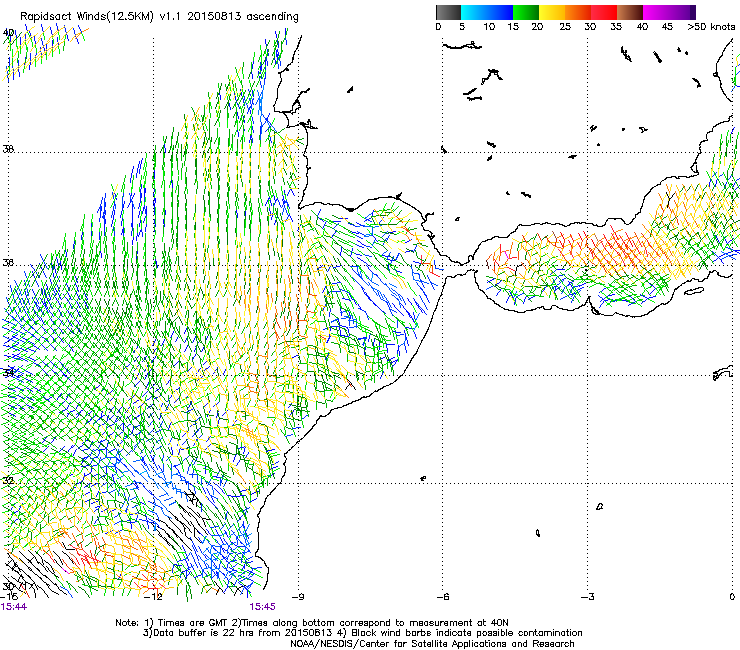The width and height of the screenshot is (740, 650).
Task: Click the latitude label '34' on the left axis
Action: click(x=8, y=373)
